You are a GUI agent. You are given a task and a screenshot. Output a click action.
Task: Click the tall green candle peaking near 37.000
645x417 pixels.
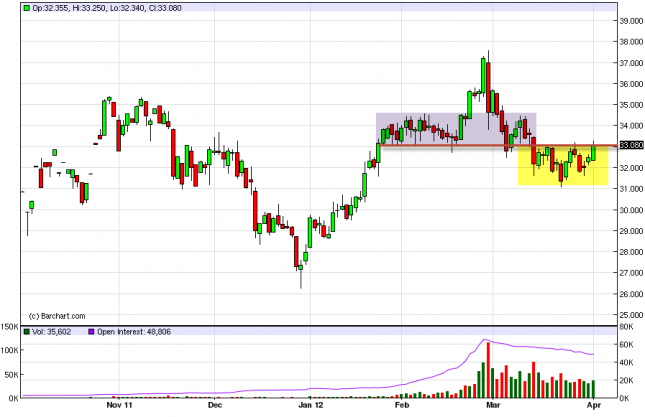point(483,76)
